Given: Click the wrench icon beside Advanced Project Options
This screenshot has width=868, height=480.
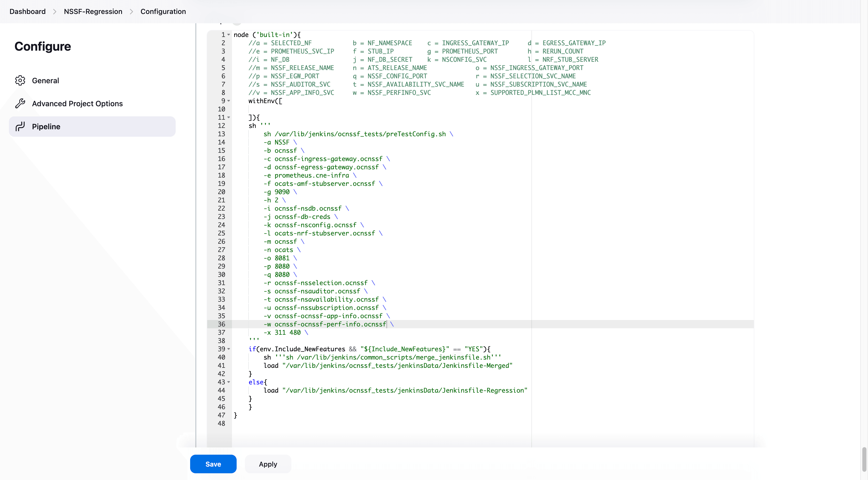Looking at the screenshot, I should point(20,103).
